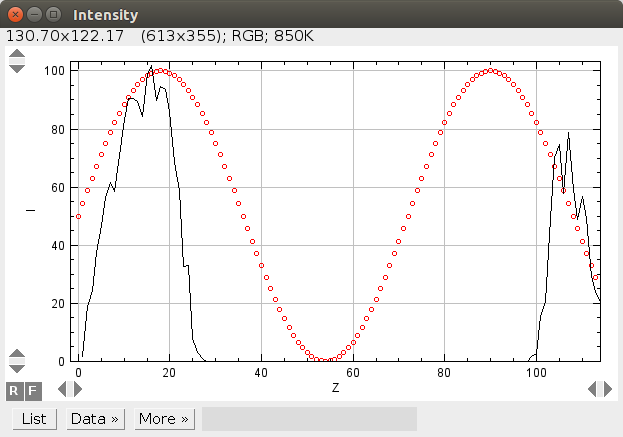Click the R reset range icon

(15, 389)
